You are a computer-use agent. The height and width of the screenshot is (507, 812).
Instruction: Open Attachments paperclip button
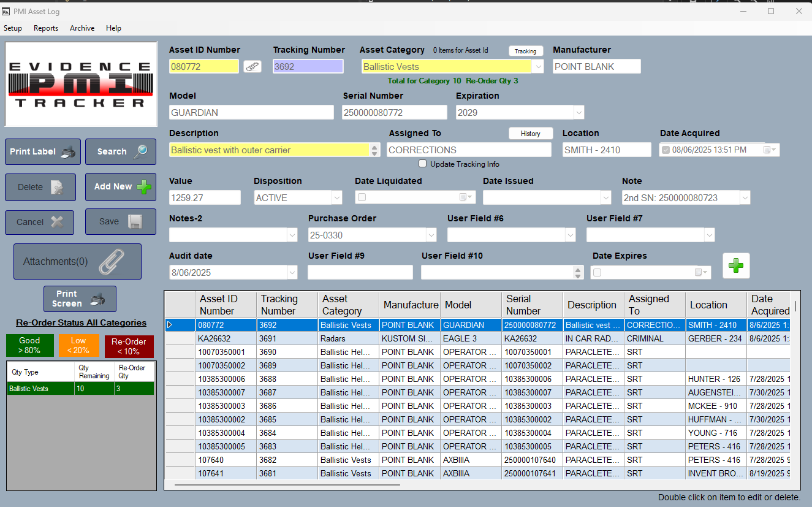(77, 262)
